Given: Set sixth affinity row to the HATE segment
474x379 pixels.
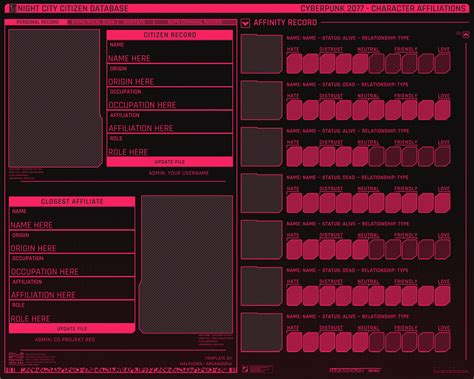Looking at the screenshot, I should [x=294, y=296].
